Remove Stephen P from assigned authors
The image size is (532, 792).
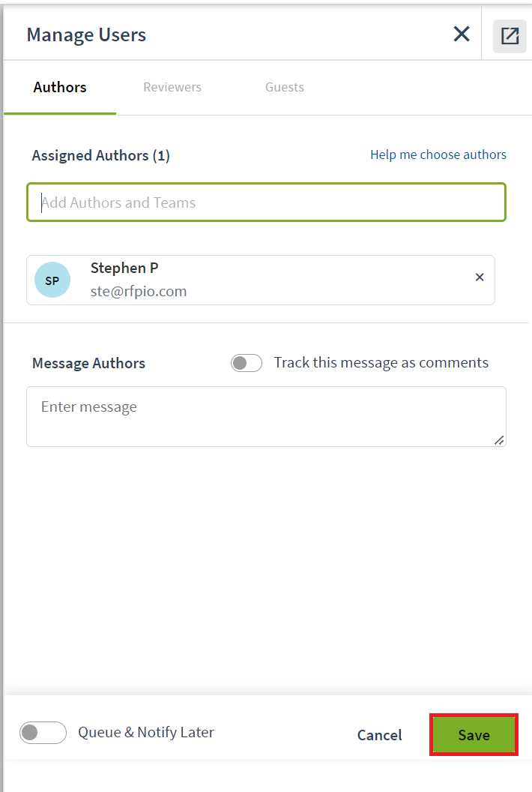[480, 277]
